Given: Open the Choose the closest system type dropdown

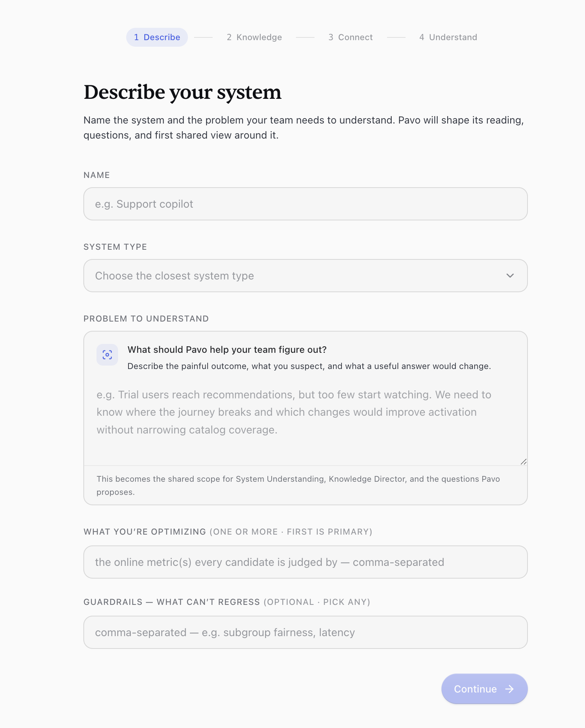Looking at the screenshot, I should click(306, 276).
